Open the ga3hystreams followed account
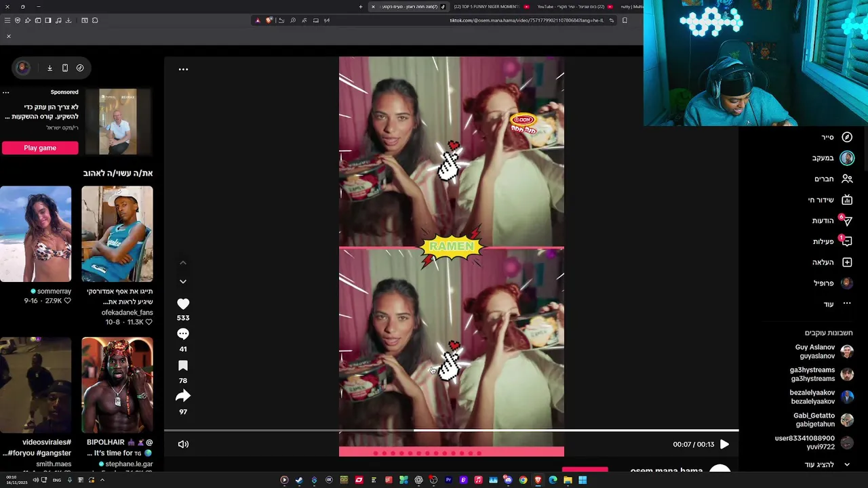Viewport: 868px width, 488px height. 821,374
